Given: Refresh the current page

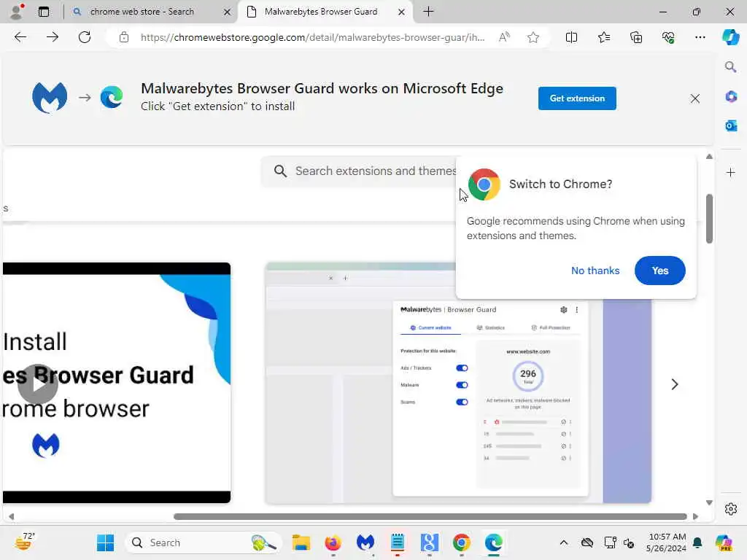Looking at the screenshot, I should tap(85, 37).
